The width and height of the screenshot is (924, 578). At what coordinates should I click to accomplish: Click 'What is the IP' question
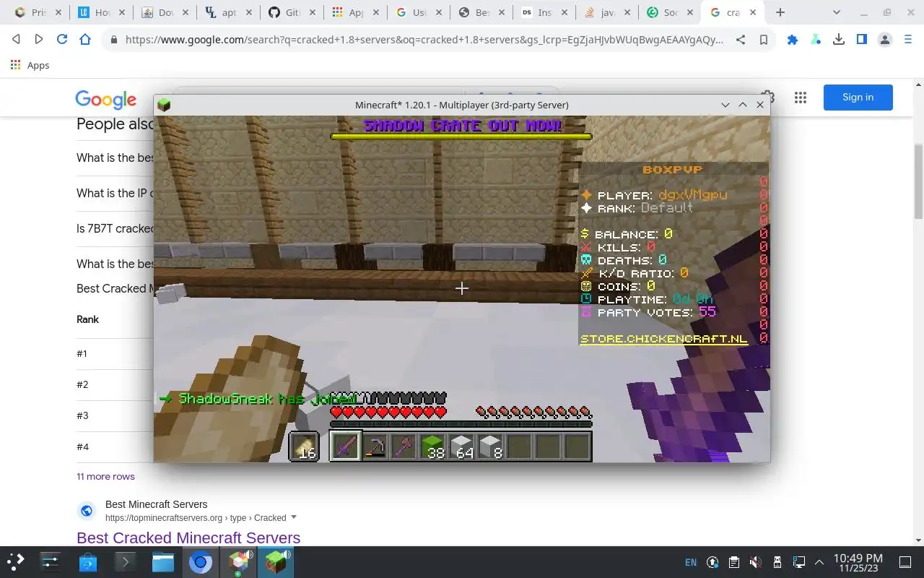tap(115, 193)
